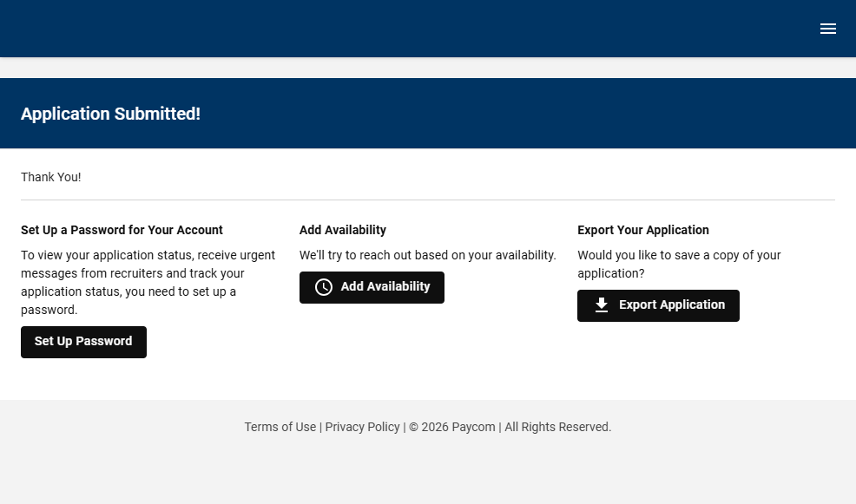Click the "Set Up a Password for Your Account" heading

(x=122, y=230)
